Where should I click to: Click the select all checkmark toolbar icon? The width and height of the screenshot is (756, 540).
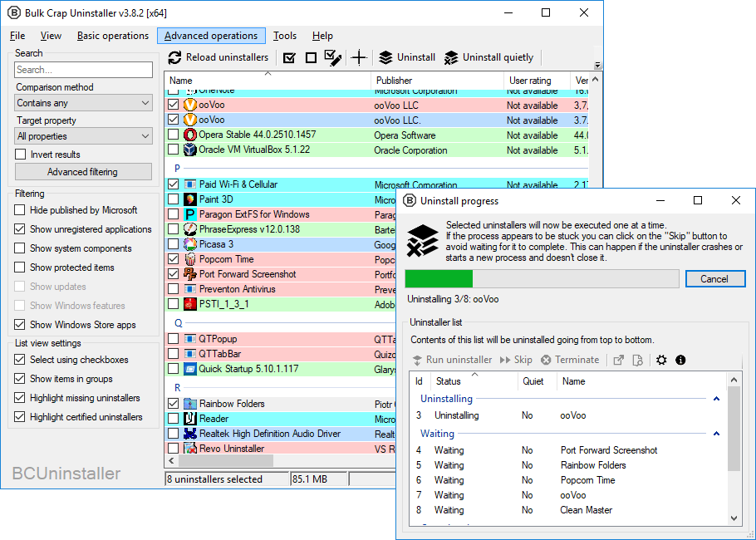(289, 58)
